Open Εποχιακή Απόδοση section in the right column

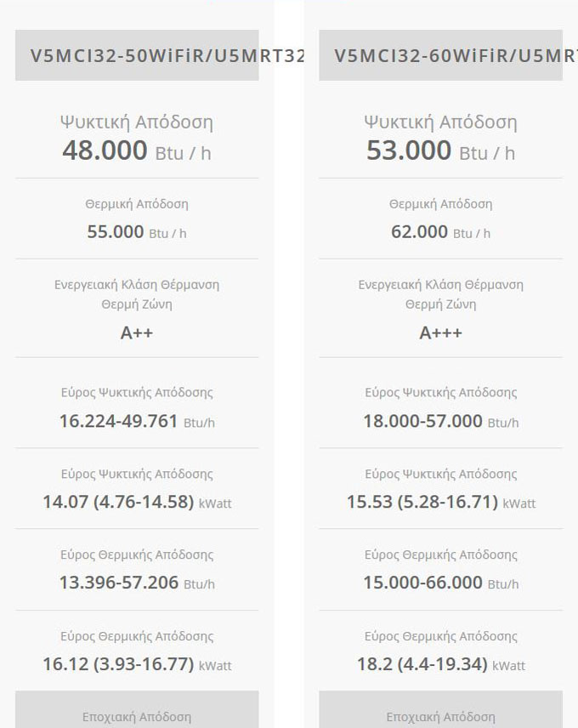point(440,716)
